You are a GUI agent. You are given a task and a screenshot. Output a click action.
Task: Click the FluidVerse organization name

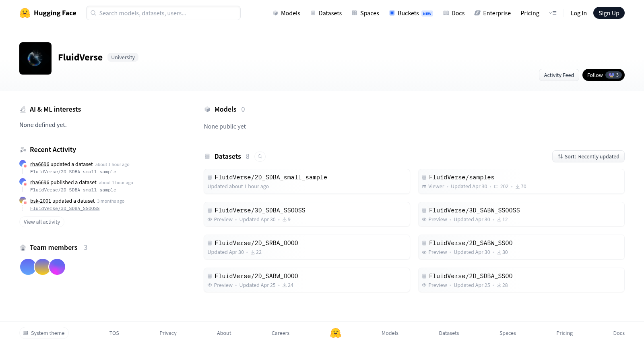[80, 58]
